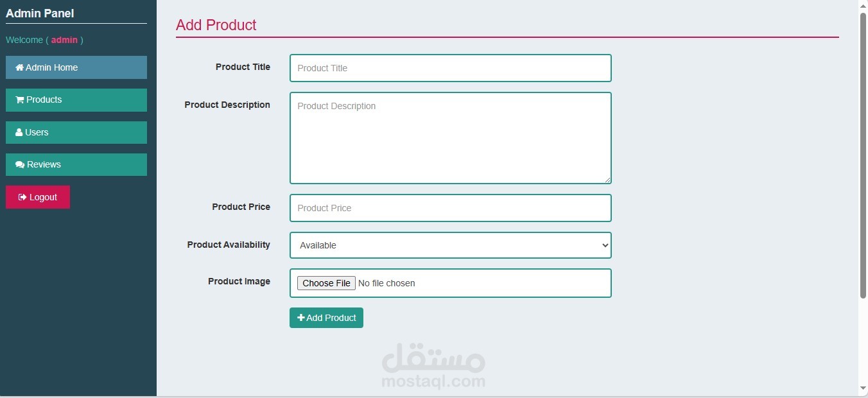This screenshot has width=868, height=398.
Task: Click the Choose File button
Action: pyautogui.click(x=326, y=283)
